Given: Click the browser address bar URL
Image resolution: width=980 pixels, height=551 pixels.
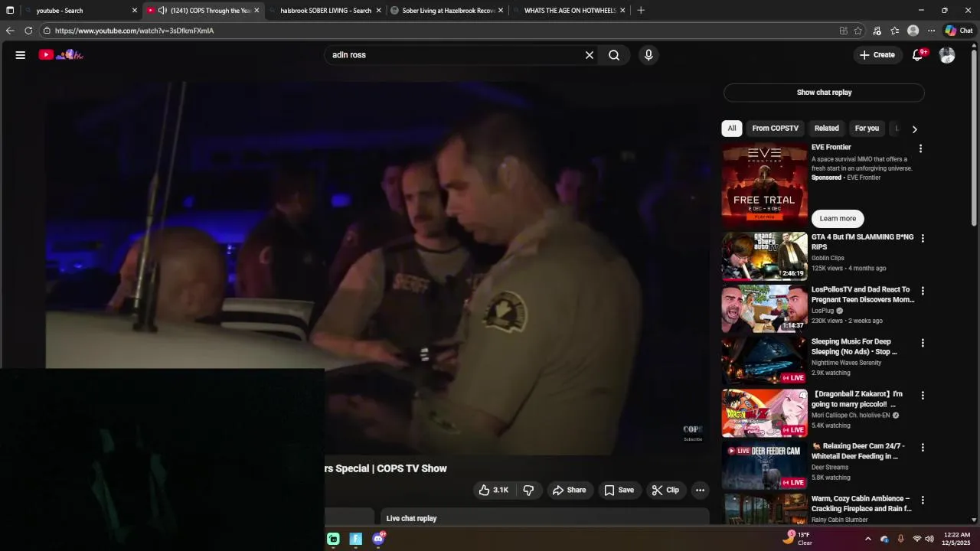Looking at the screenshot, I should click(x=134, y=31).
